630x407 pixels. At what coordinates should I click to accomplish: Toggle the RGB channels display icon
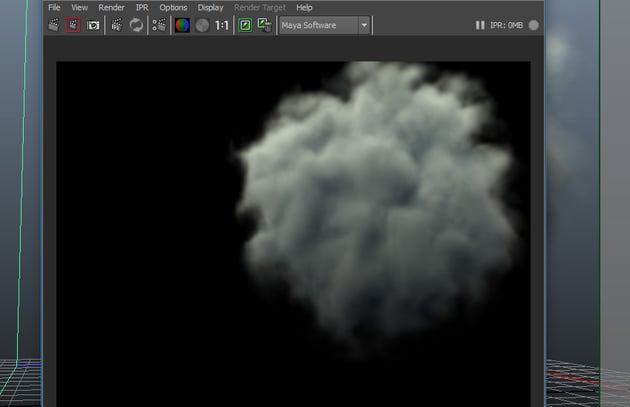(182, 25)
